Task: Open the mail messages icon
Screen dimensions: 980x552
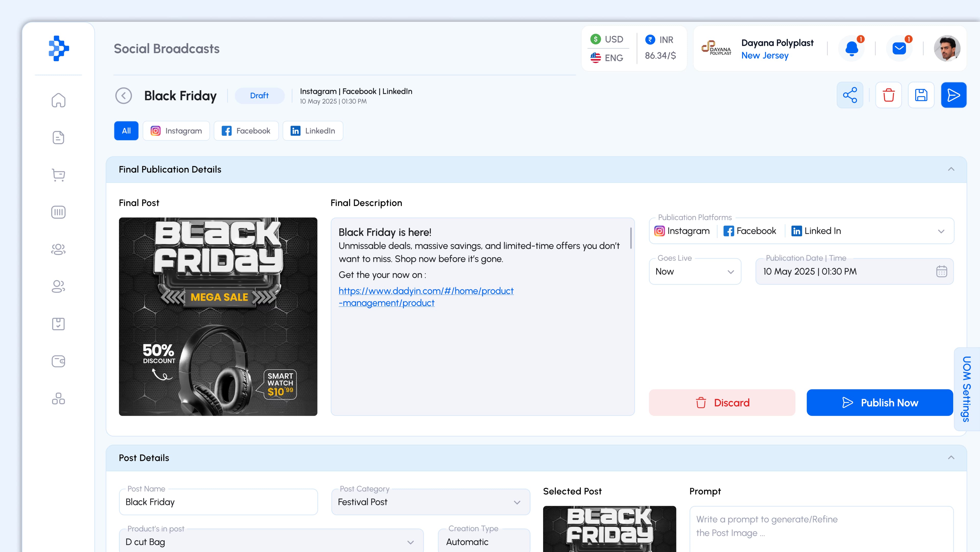Action: [x=899, y=49]
